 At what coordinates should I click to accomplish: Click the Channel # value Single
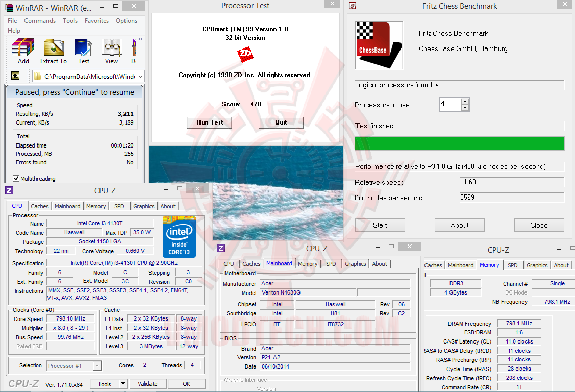554,283
